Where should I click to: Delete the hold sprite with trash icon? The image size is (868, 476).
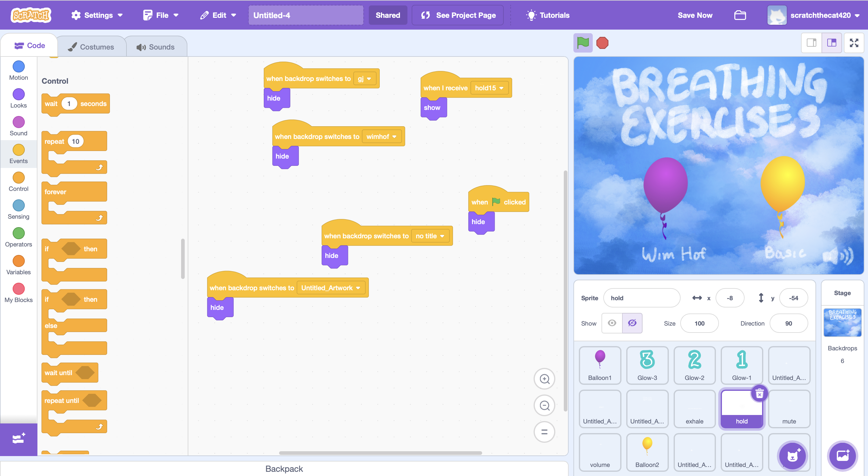pos(759,394)
